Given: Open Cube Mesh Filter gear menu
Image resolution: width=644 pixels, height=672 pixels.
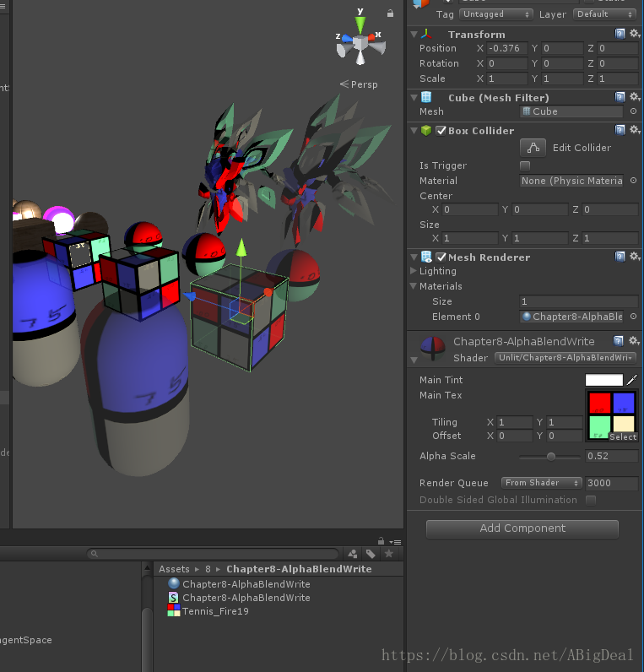Looking at the screenshot, I should tap(635, 97).
